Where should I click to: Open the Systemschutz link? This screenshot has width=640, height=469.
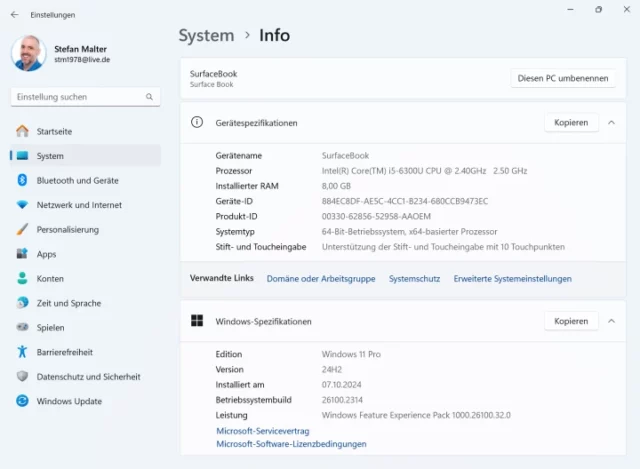coord(414,279)
